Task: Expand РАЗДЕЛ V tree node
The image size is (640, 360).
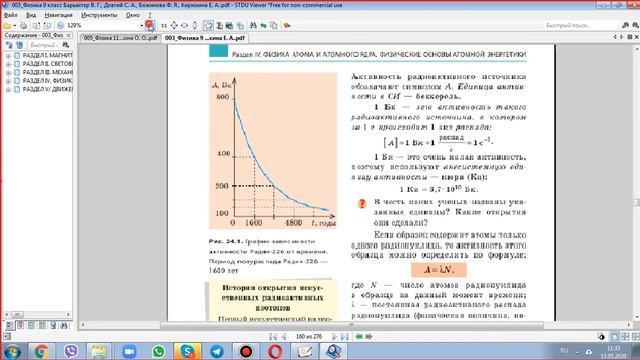Action: [x=8, y=89]
